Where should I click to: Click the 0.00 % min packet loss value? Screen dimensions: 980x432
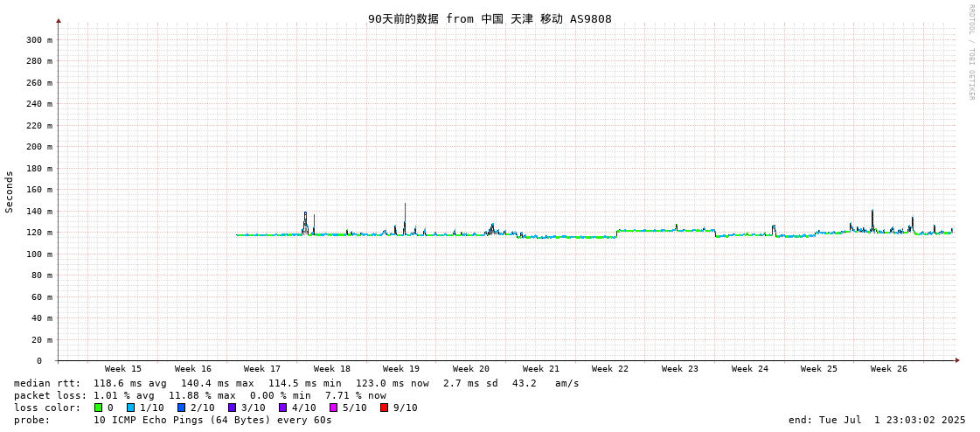coord(281,396)
